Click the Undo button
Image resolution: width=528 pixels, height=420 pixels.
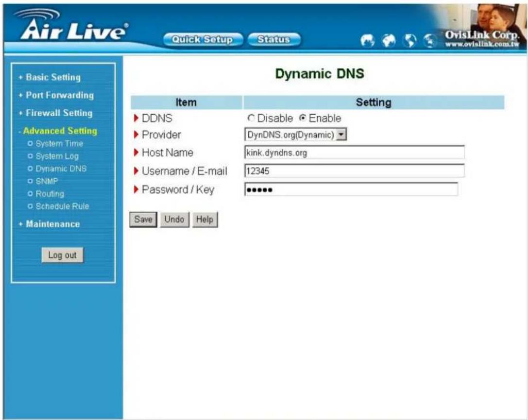174,219
